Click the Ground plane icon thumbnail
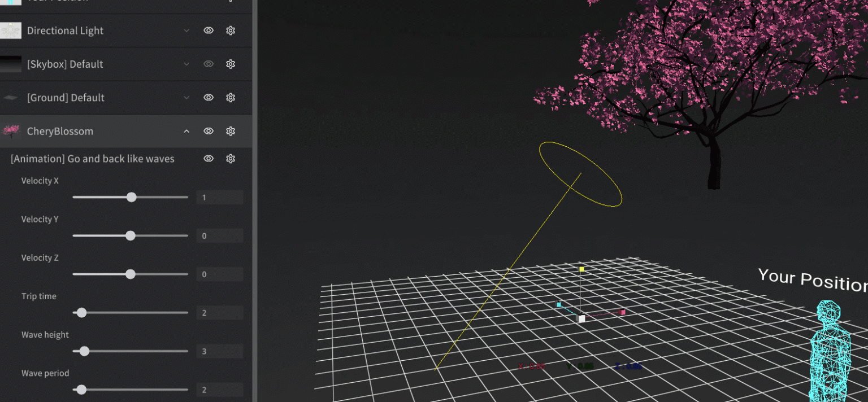The height and width of the screenshot is (402, 868). 10,97
